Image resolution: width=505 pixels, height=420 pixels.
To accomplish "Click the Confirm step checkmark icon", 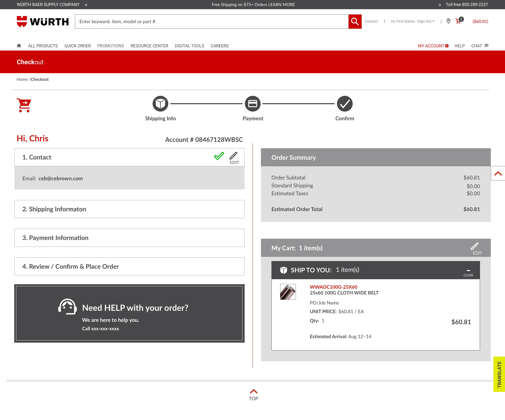I will tap(345, 104).
